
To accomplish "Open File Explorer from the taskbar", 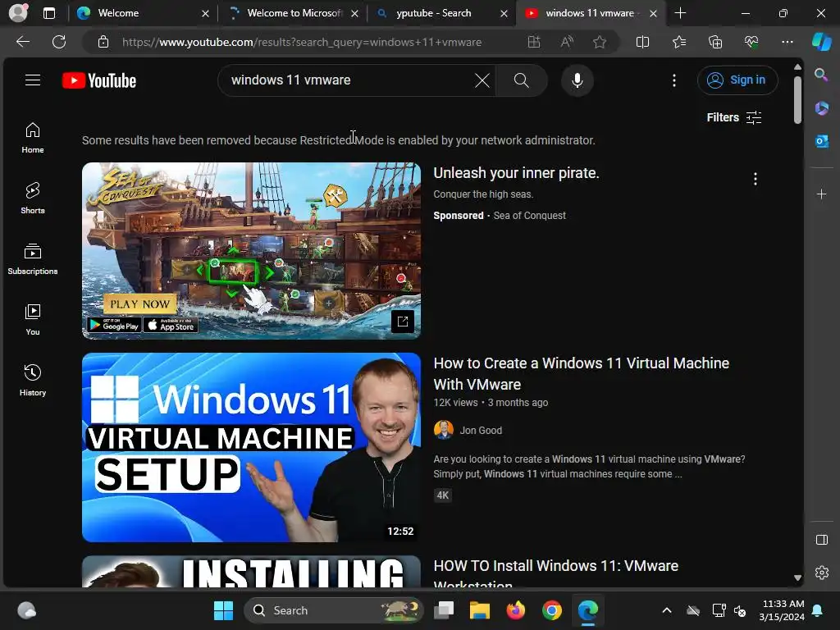I will (x=479, y=610).
